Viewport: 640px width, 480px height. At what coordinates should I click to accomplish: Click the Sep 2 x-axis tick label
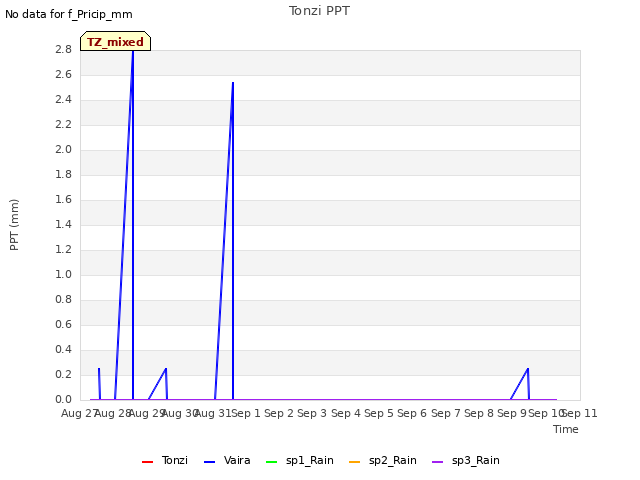coord(279,413)
